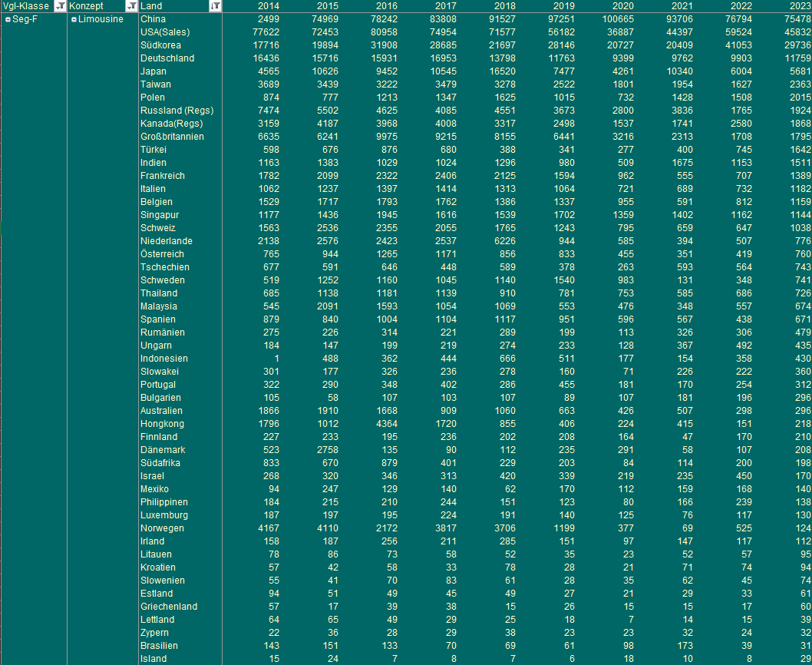Collapse the Limousine group
The image size is (812, 665).
click(74, 20)
